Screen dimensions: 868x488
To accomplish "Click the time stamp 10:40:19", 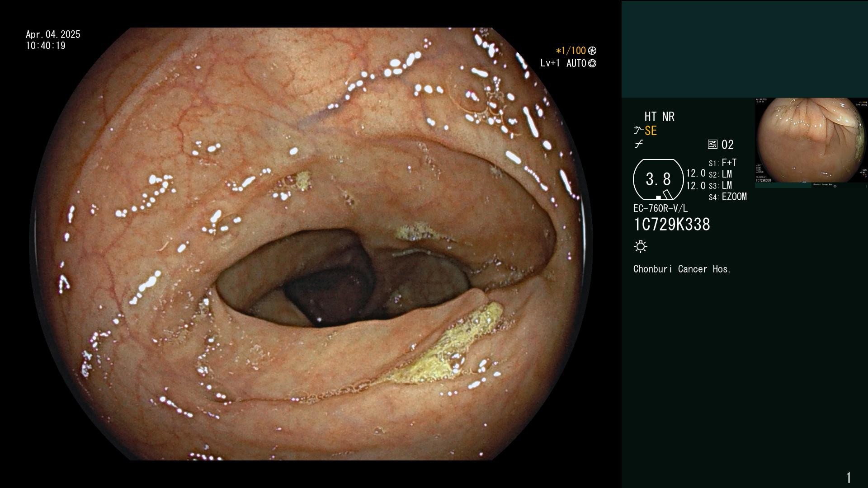I will tap(46, 46).
